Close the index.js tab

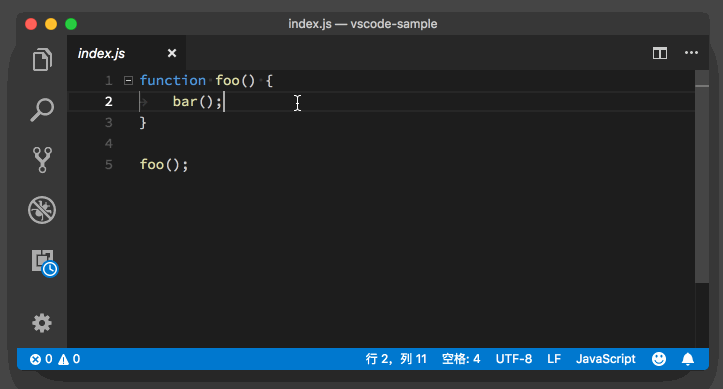172,53
